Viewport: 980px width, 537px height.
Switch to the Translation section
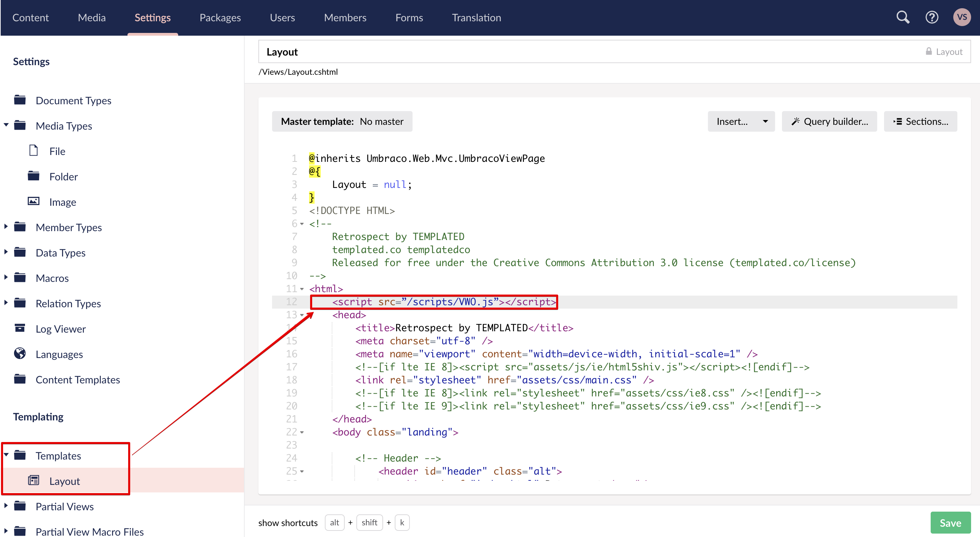click(476, 17)
